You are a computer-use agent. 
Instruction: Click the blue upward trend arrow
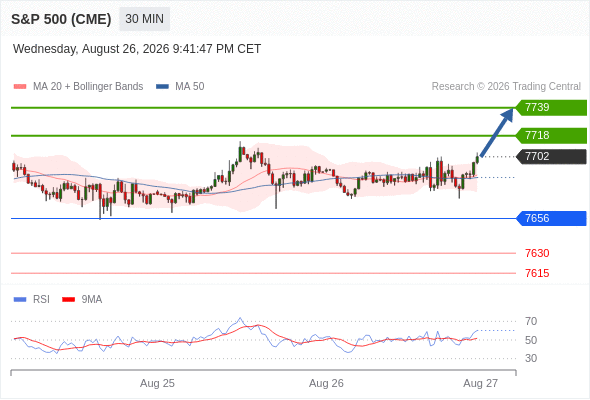(496, 132)
